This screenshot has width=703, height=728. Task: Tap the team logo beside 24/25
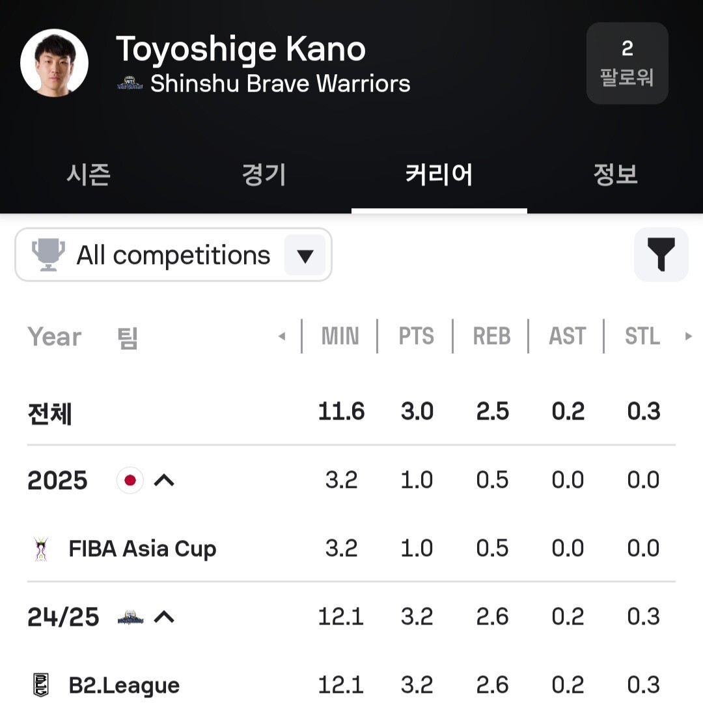click(131, 617)
